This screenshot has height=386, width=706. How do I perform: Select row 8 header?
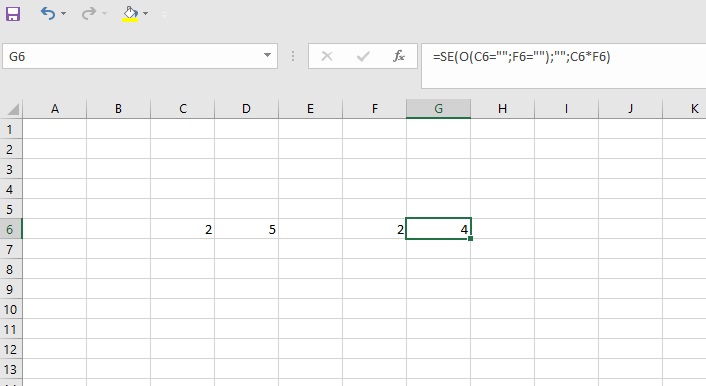coord(11,269)
